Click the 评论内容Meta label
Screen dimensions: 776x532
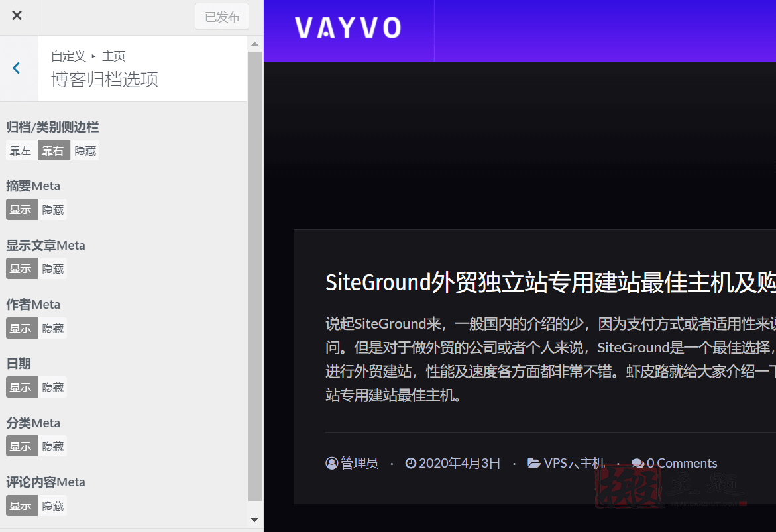coord(46,482)
